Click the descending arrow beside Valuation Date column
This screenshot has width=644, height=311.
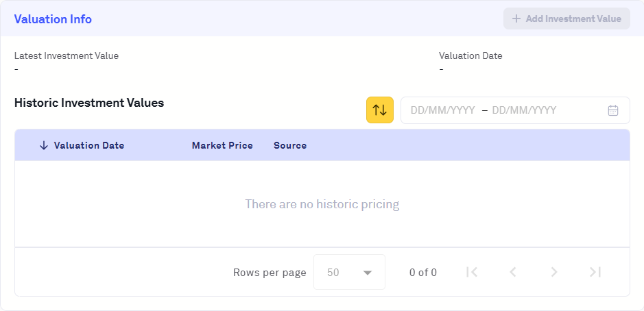[44, 145]
